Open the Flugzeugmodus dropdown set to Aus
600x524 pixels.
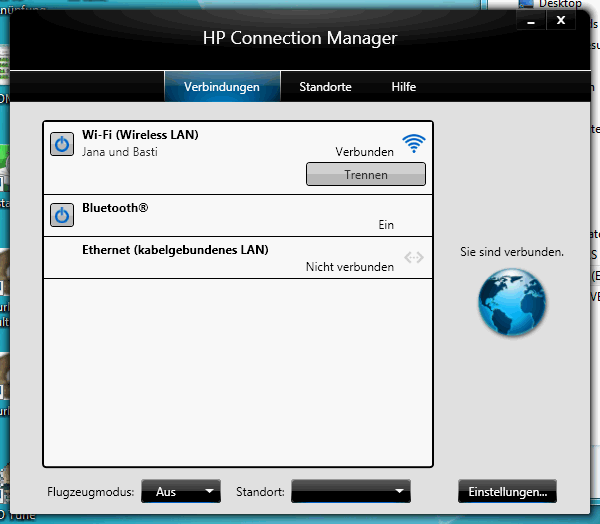[181, 491]
